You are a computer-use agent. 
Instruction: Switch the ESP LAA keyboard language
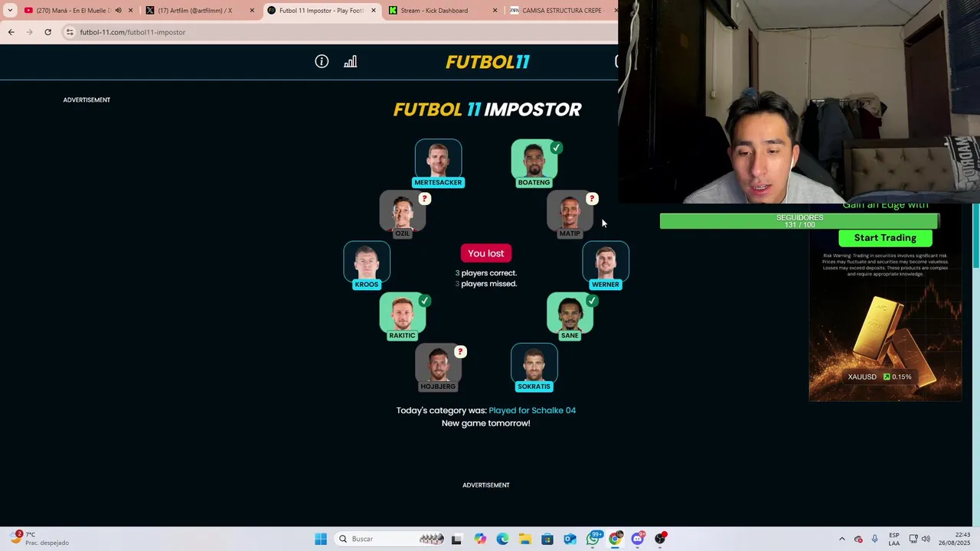click(x=894, y=539)
